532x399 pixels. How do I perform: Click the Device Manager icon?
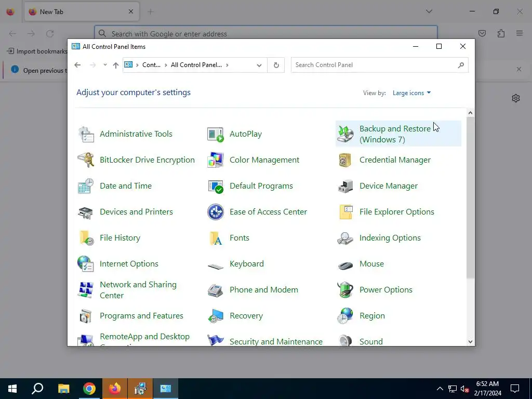click(345, 186)
